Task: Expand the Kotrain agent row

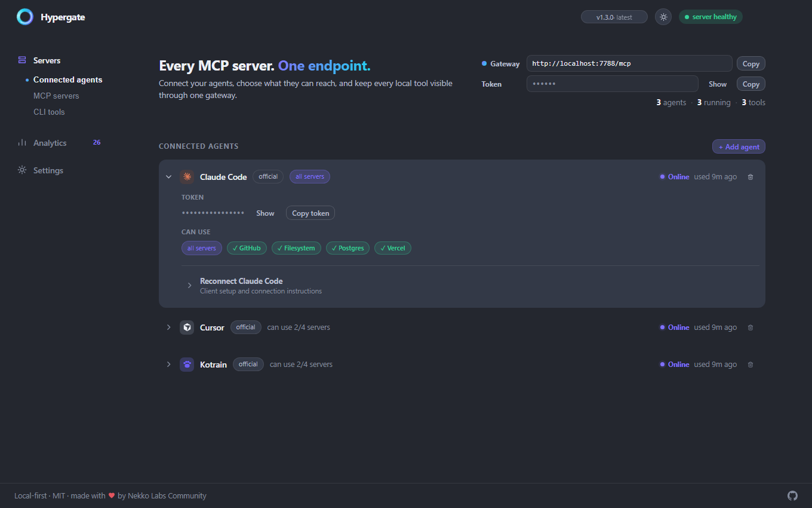Action: [168, 365]
